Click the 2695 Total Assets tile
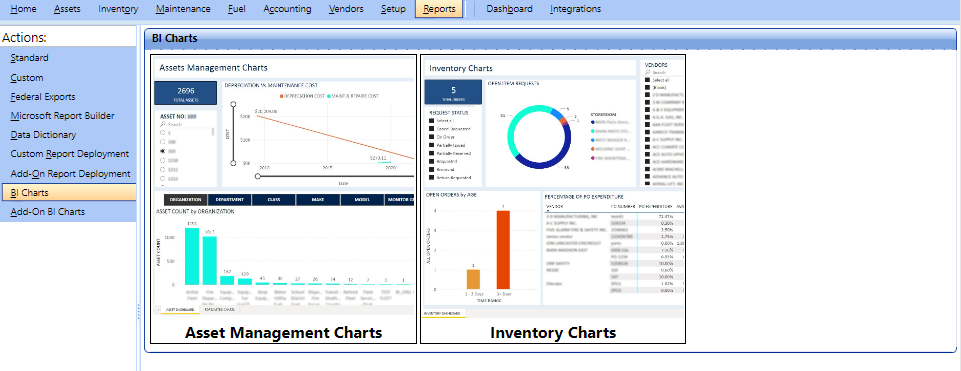This screenshot has height=371, width=961. click(185, 93)
